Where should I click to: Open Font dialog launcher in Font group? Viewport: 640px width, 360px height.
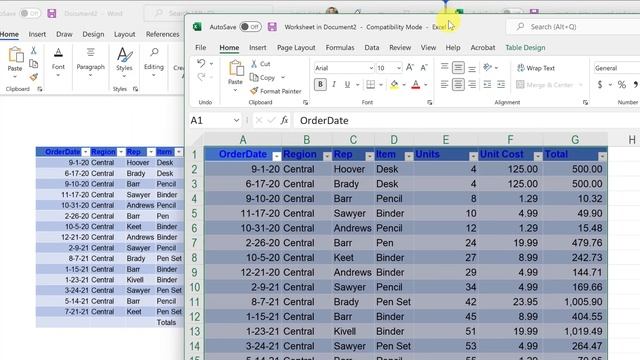(429, 103)
